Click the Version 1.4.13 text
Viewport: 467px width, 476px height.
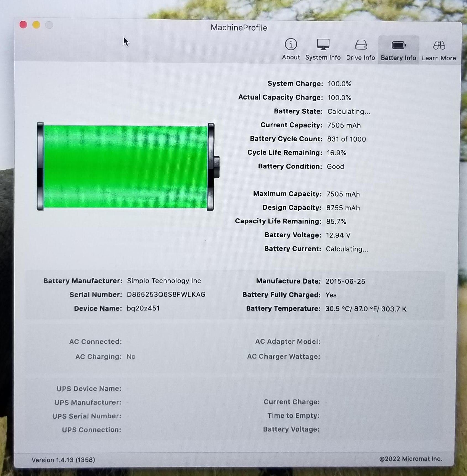click(x=63, y=460)
